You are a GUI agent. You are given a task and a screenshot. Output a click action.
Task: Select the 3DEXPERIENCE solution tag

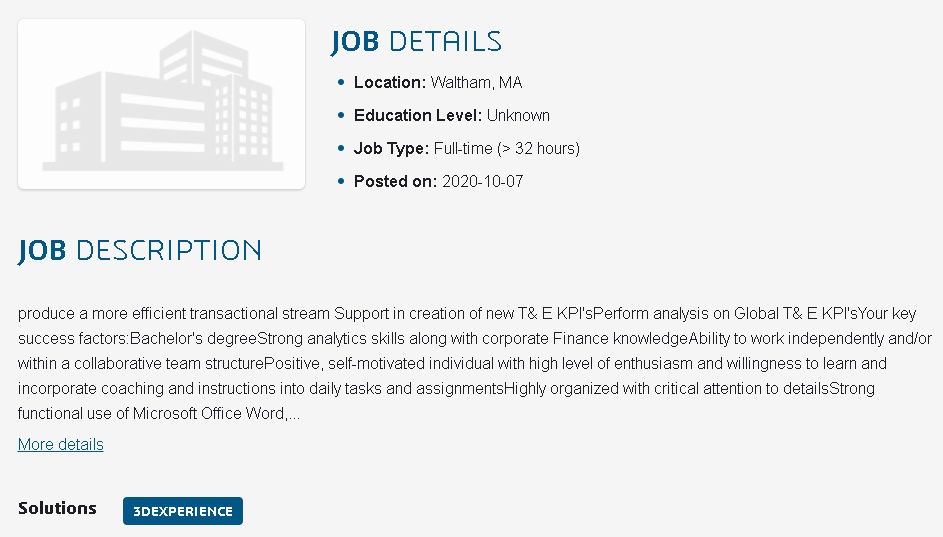183,511
